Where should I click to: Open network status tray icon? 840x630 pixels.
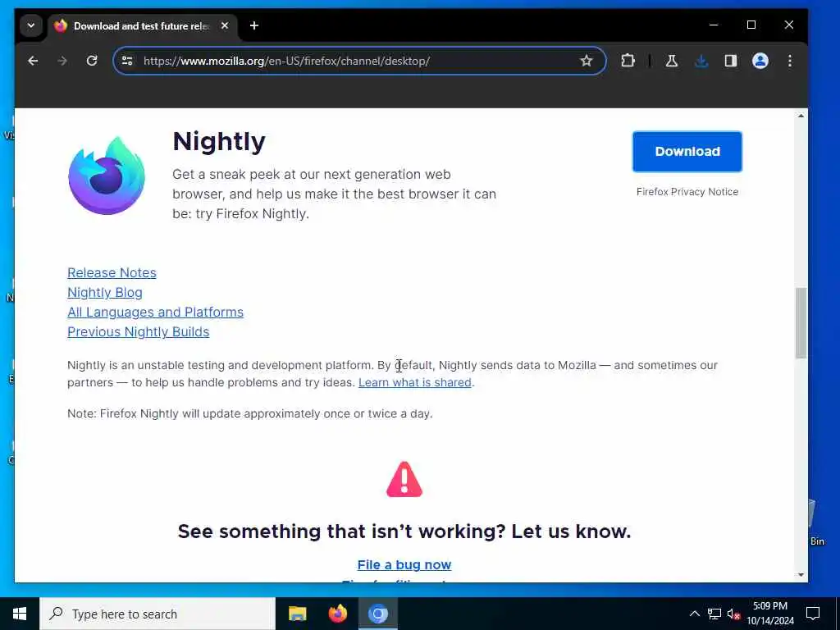pyautogui.click(x=714, y=614)
